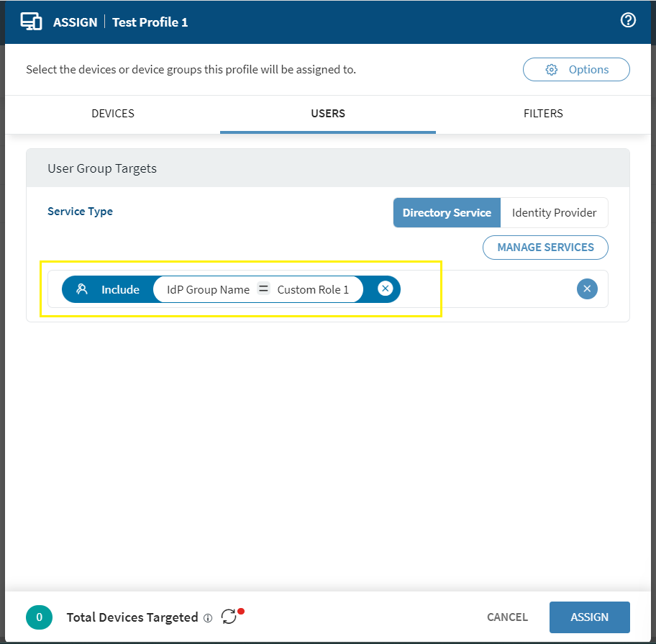Screen dimensions: 656x644
Task: Open the FILTERS tab
Action: tap(543, 114)
